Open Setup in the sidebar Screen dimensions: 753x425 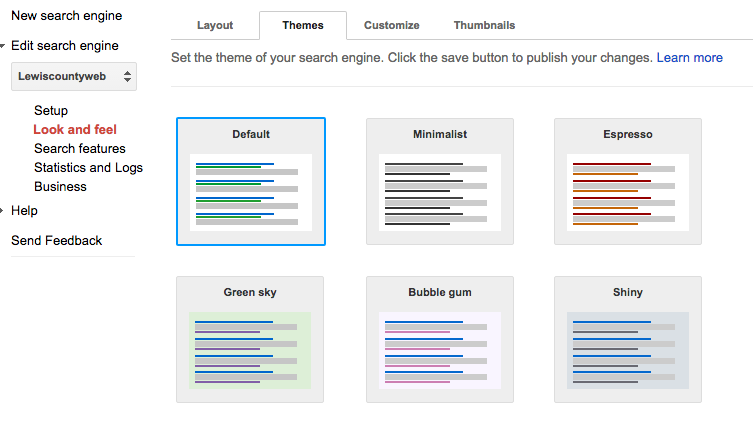point(51,111)
